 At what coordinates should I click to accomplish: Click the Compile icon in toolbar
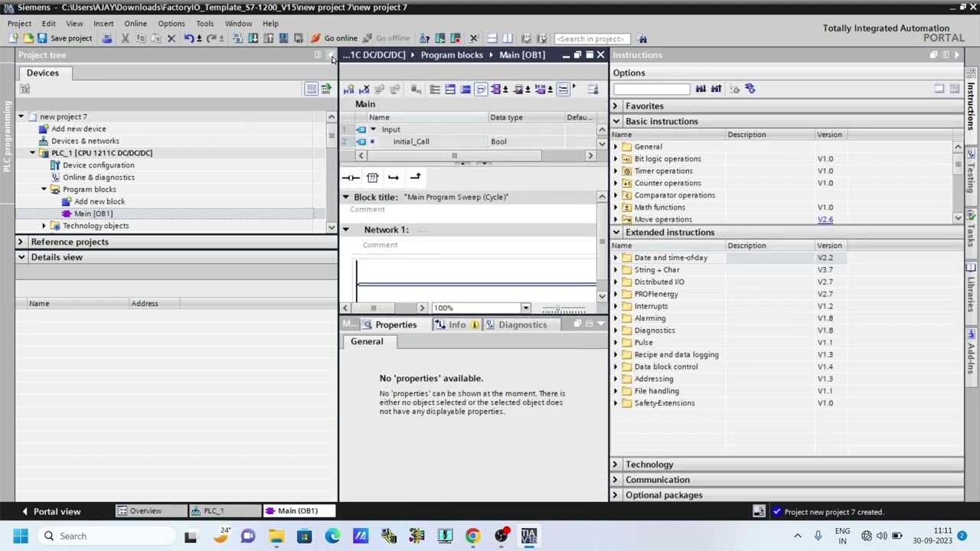tap(237, 38)
